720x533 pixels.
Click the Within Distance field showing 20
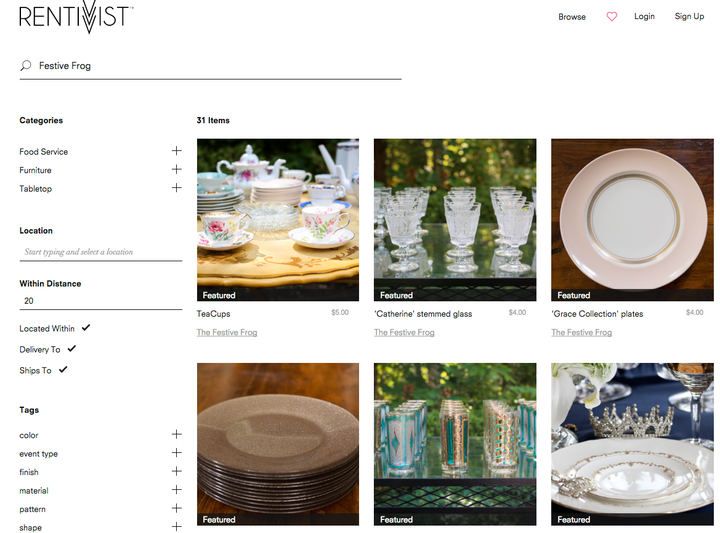[x=101, y=301]
